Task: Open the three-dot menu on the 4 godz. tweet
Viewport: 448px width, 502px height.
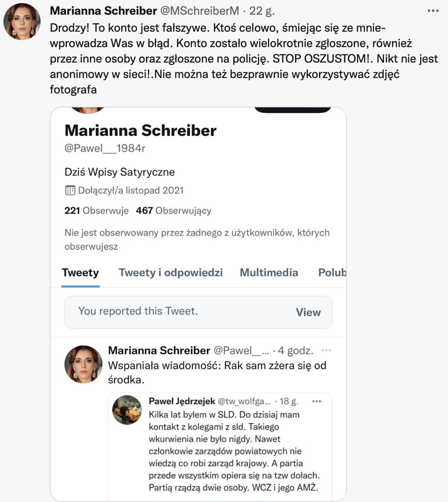Action: coord(326,350)
